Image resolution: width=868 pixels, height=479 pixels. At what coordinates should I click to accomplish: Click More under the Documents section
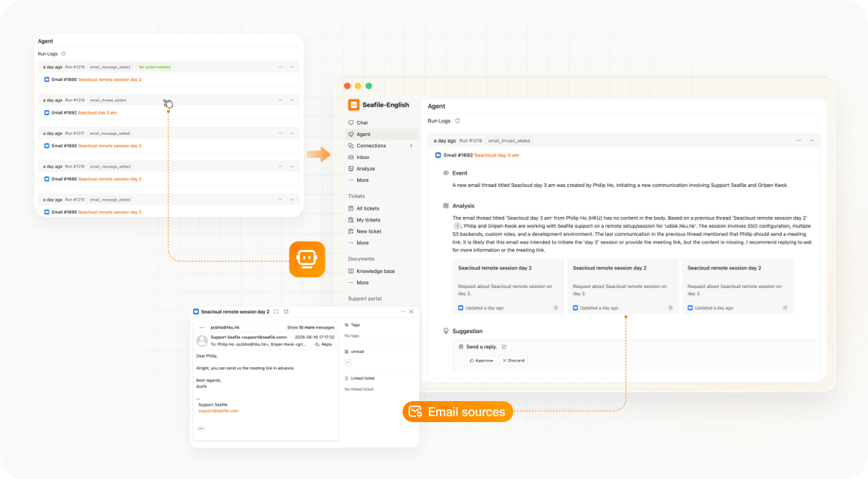pos(363,282)
